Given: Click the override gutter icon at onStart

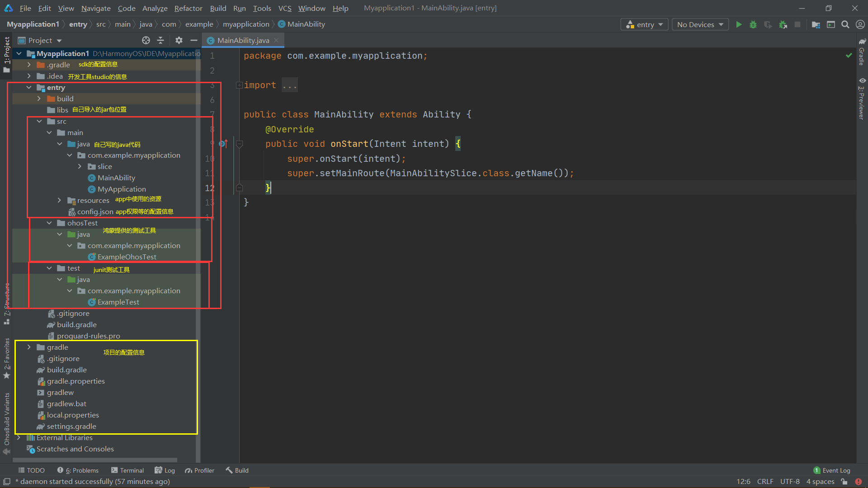Looking at the screenshot, I should [x=223, y=144].
